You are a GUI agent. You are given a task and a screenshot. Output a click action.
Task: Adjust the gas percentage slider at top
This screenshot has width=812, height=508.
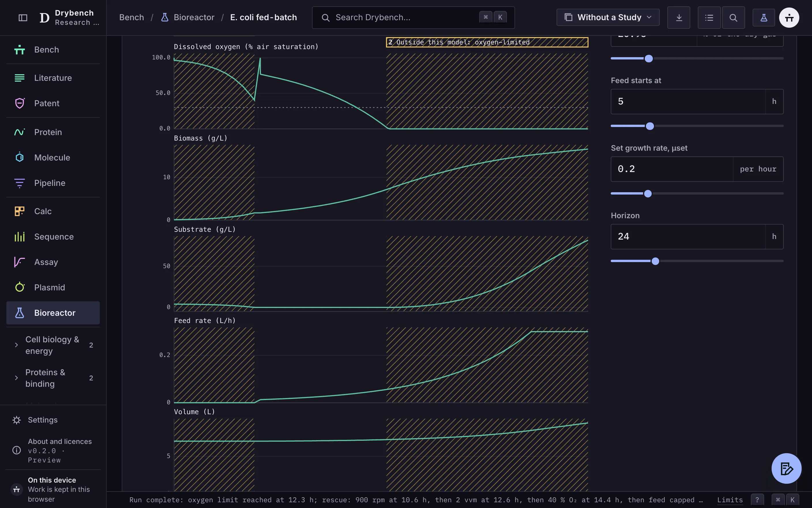[x=649, y=59]
